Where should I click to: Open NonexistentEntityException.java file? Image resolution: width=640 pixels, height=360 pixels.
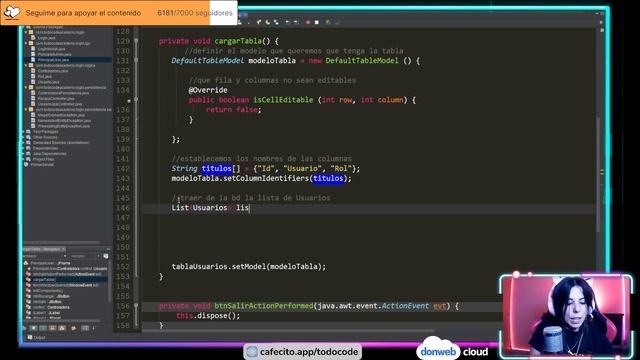tap(64, 120)
